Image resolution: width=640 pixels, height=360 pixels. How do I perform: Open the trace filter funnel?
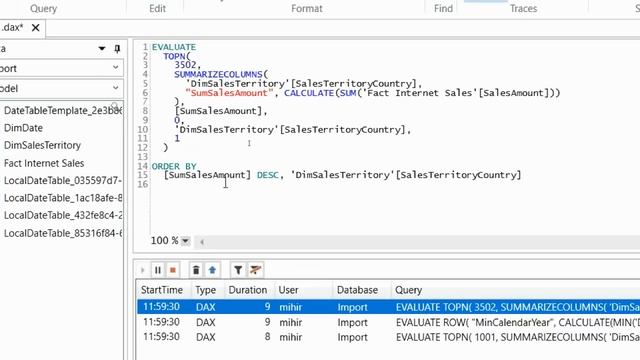point(238,270)
